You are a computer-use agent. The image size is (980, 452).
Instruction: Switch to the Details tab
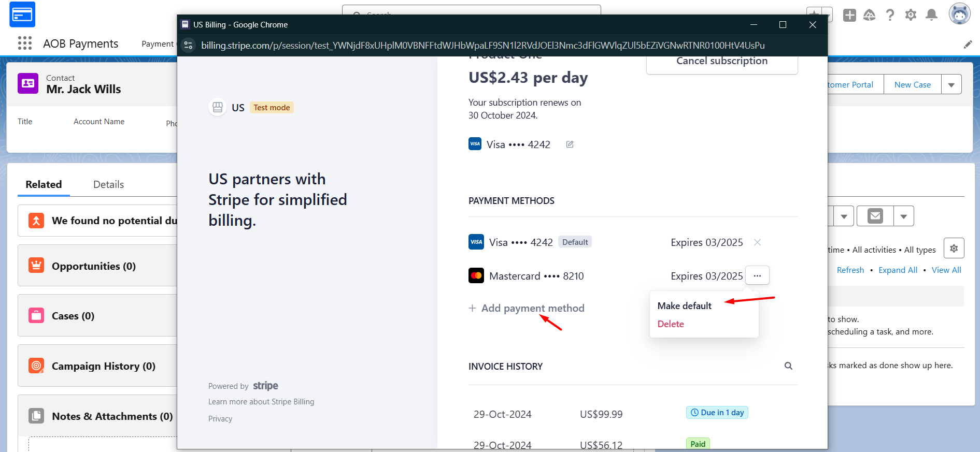click(108, 185)
